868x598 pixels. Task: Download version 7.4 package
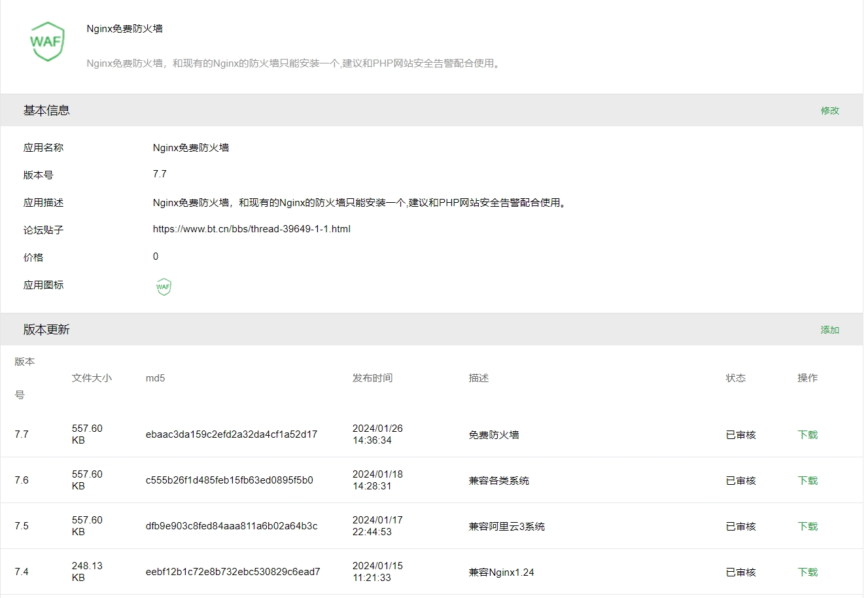[808, 572]
